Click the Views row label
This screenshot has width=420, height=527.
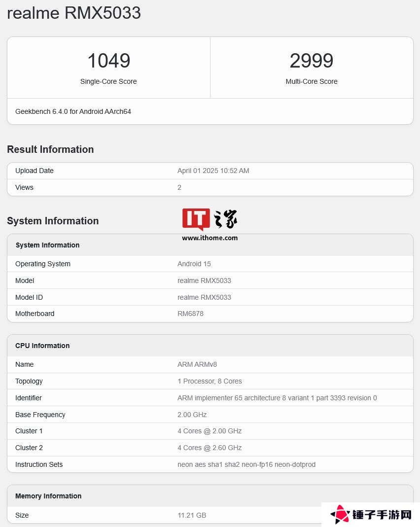coord(24,187)
